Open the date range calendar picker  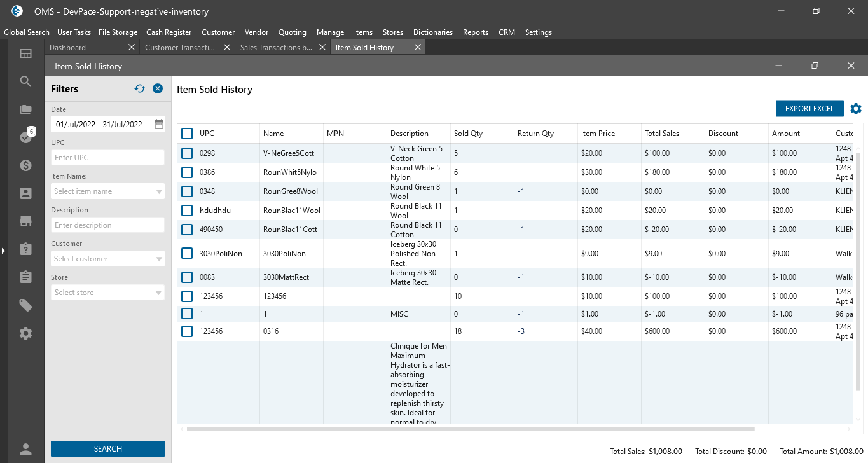(159, 124)
